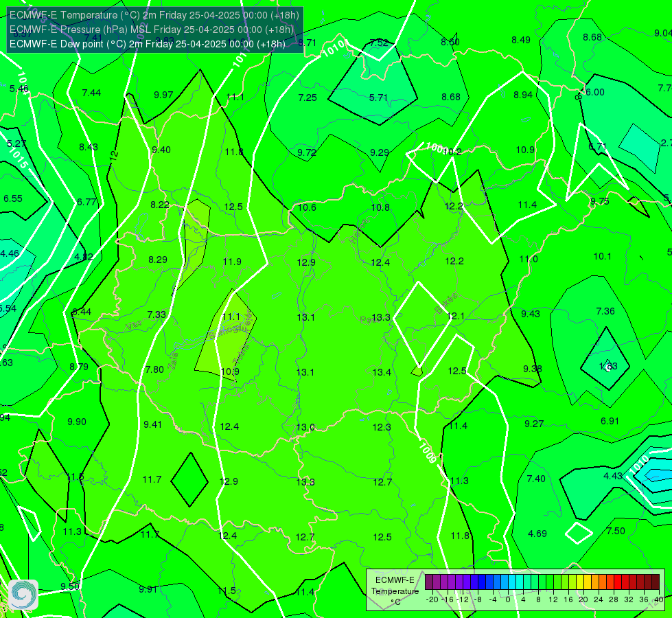Click the 7.50 dew point value

point(616,531)
